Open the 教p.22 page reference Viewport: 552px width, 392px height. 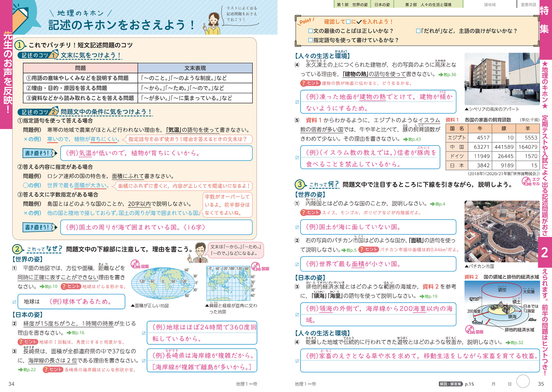click(27, 369)
